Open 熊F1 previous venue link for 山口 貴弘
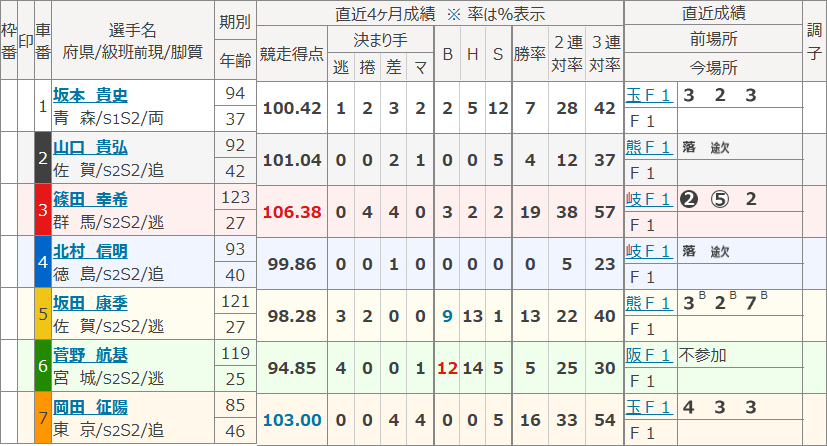 [649, 147]
